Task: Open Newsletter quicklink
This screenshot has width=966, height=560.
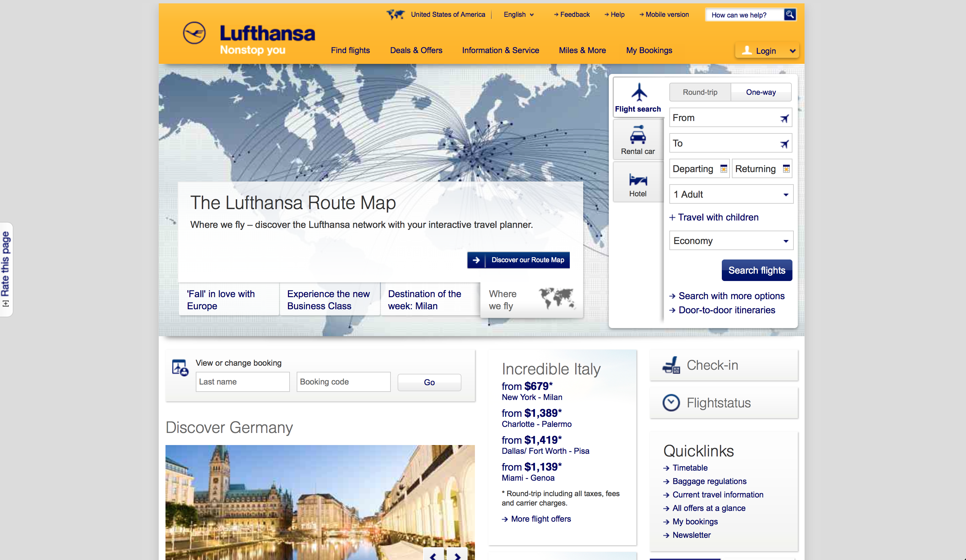Action: (687, 535)
